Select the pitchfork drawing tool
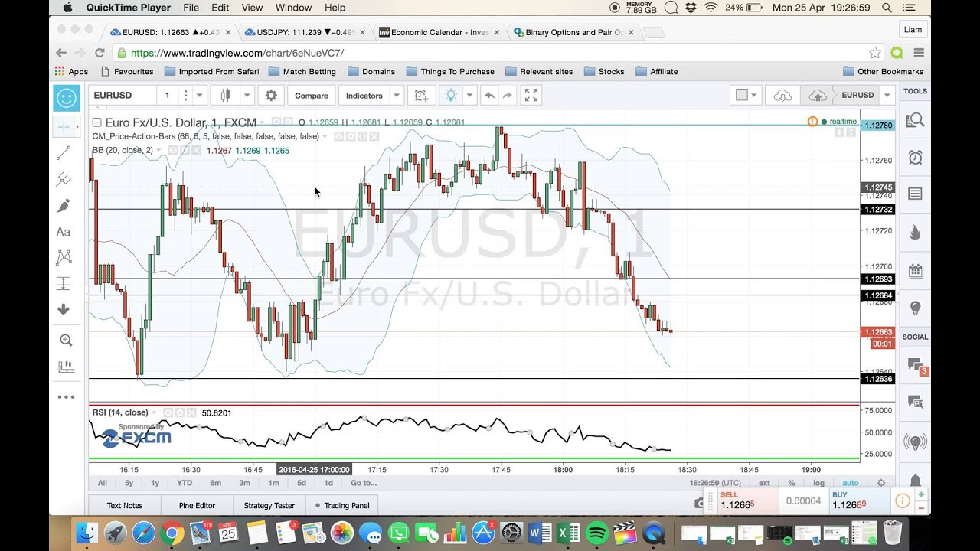980x551 pixels. tap(64, 180)
